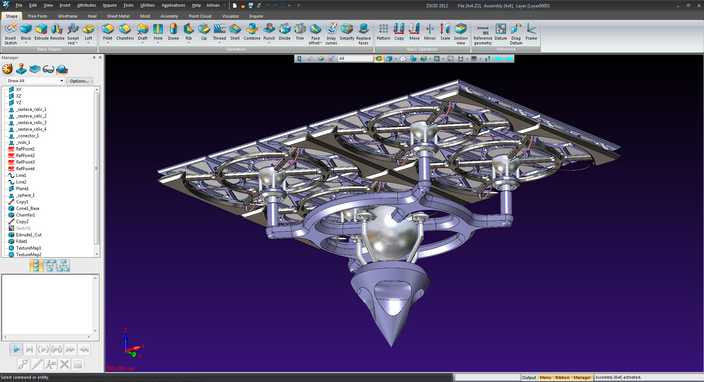Click the Copy tool in ribbon
The image size is (704, 382).
tap(399, 32)
